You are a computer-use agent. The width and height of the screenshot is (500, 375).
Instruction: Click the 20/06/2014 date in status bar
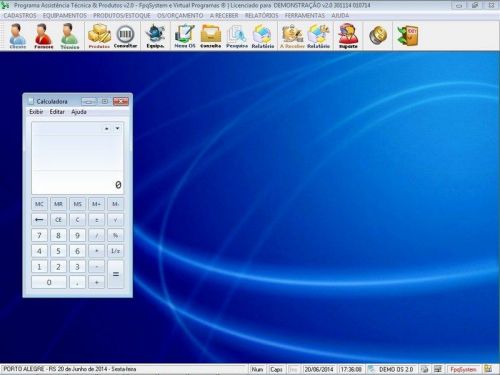point(319,369)
